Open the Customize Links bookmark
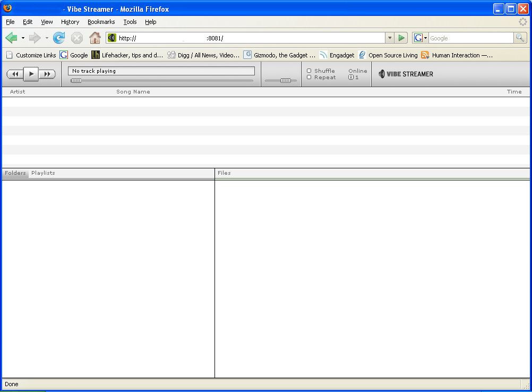The image size is (532, 392). click(31, 55)
